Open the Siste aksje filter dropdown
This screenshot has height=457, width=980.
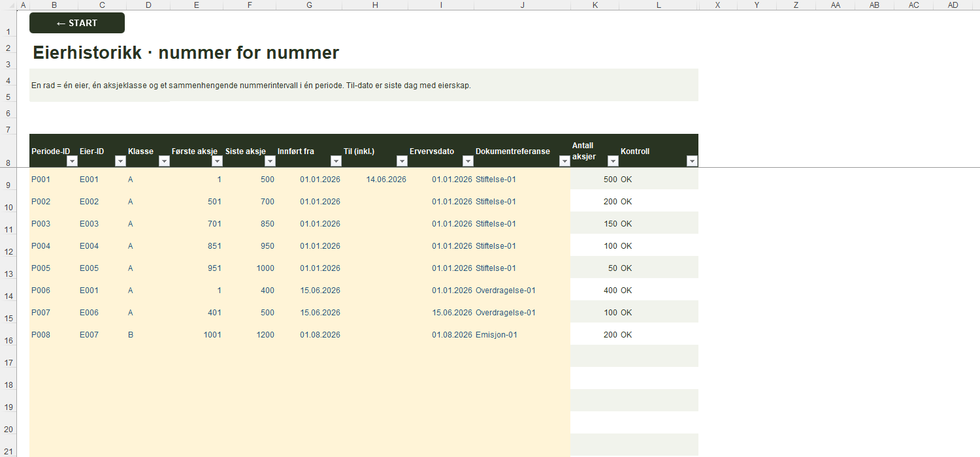pyautogui.click(x=270, y=161)
